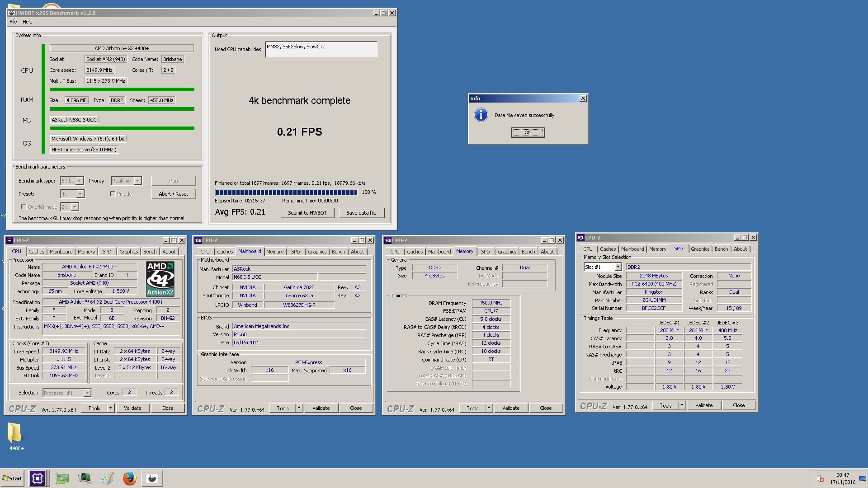This screenshot has height=488, width=868.
Task: Click HPET timer active field
Action: pyautogui.click(x=84, y=150)
